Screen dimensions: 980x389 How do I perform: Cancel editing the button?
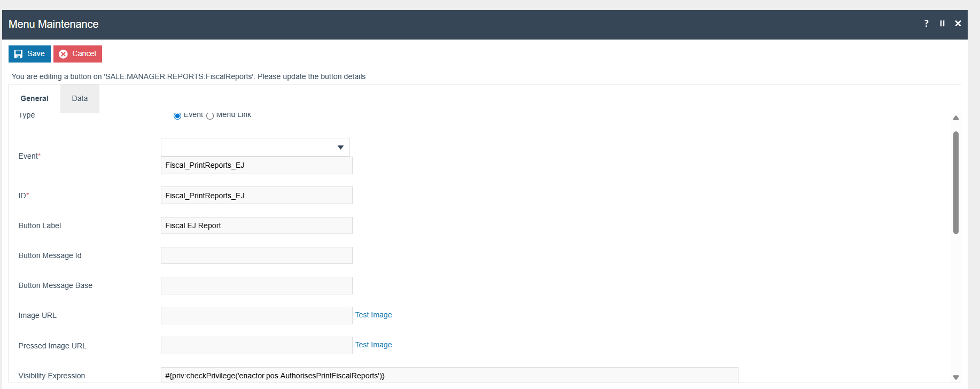[x=77, y=54]
